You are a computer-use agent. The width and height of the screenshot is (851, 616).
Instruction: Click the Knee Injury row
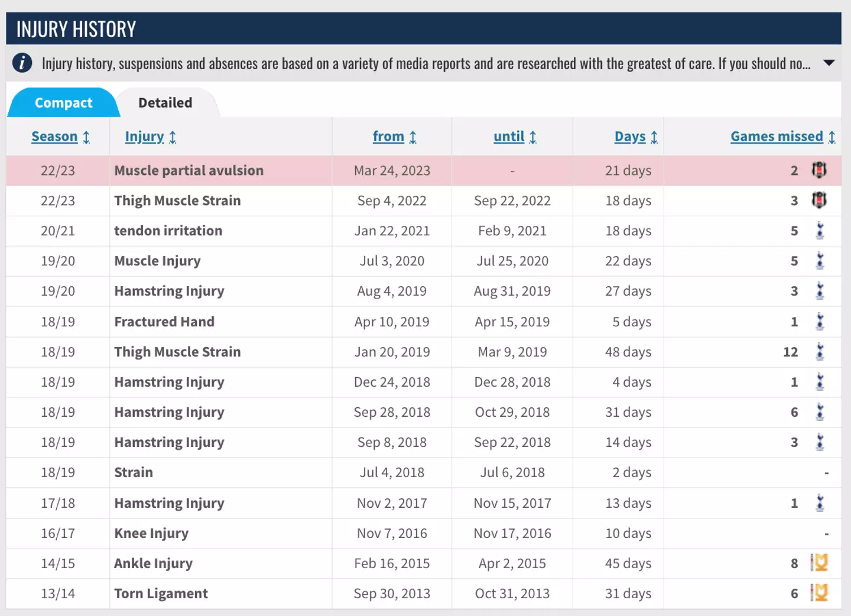tap(151, 533)
